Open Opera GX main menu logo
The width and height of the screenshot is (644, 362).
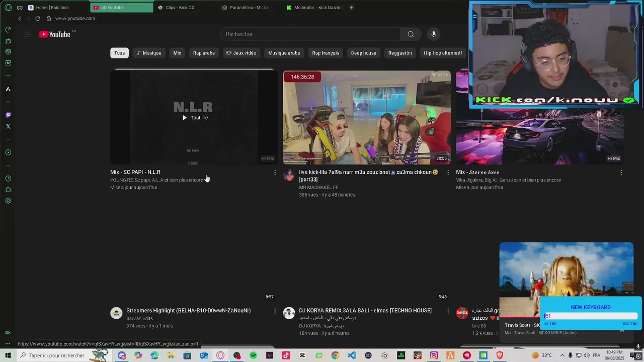[8, 8]
